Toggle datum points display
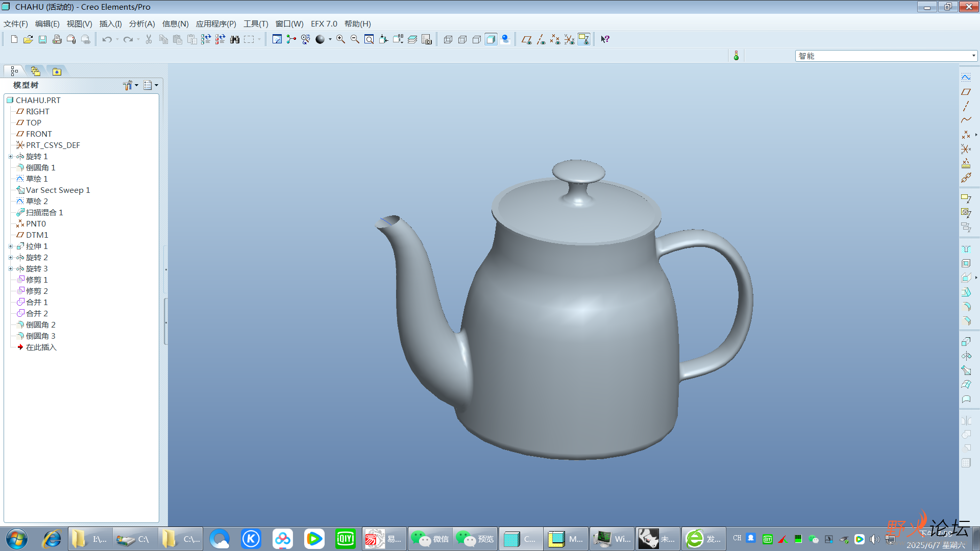980x551 pixels. (555, 39)
